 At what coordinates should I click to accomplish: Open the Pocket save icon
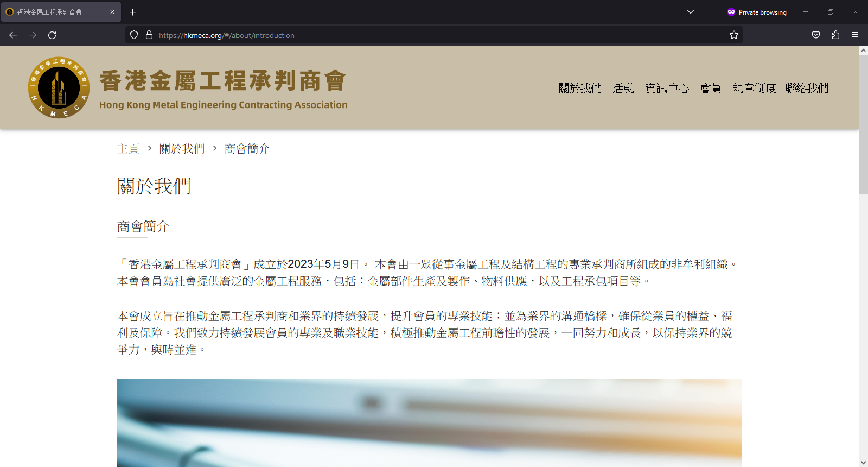point(816,35)
